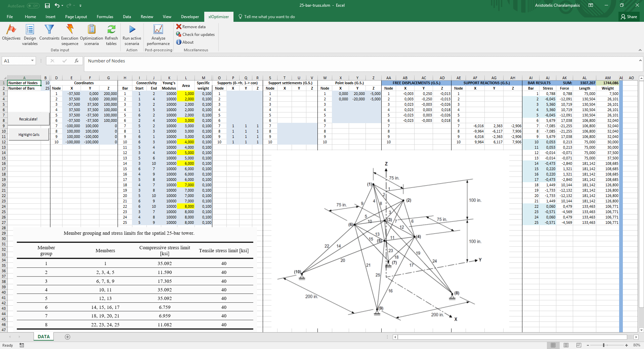Open the Formulas ribbon tab
644x349 pixels.
click(105, 17)
